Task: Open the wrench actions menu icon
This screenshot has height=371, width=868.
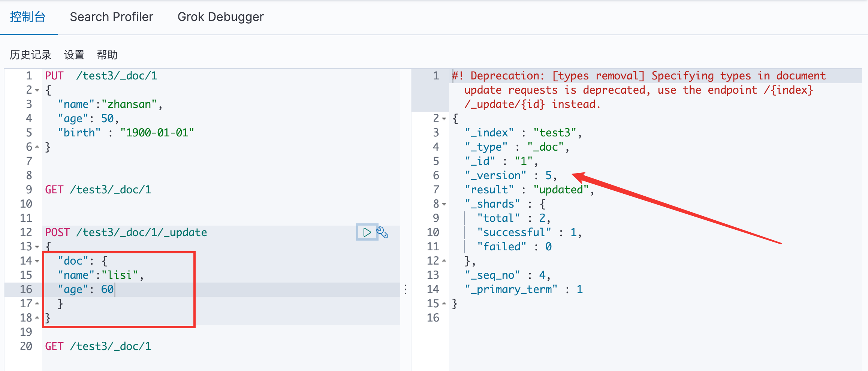Action: (x=382, y=232)
